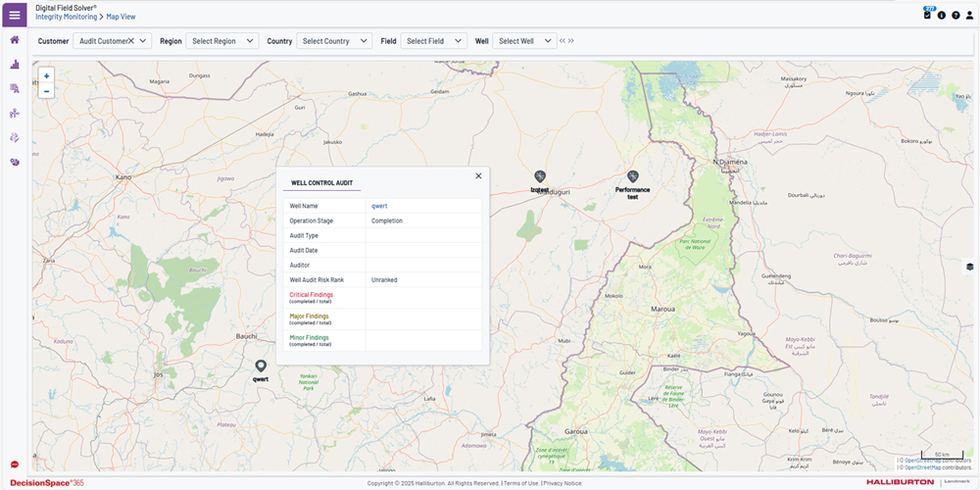Go to Home in the sidebar
This screenshot has width=980, height=490.
(x=15, y=40)
